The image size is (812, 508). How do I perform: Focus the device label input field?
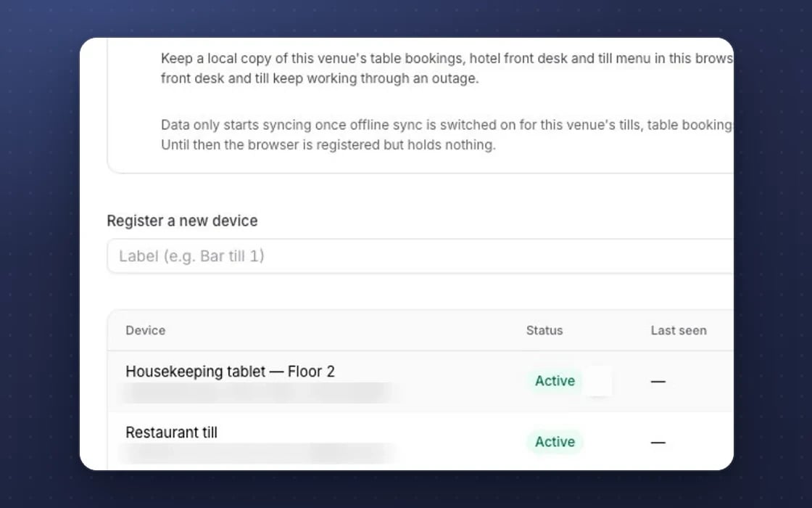pyautogui.click(x=420, y=256)
